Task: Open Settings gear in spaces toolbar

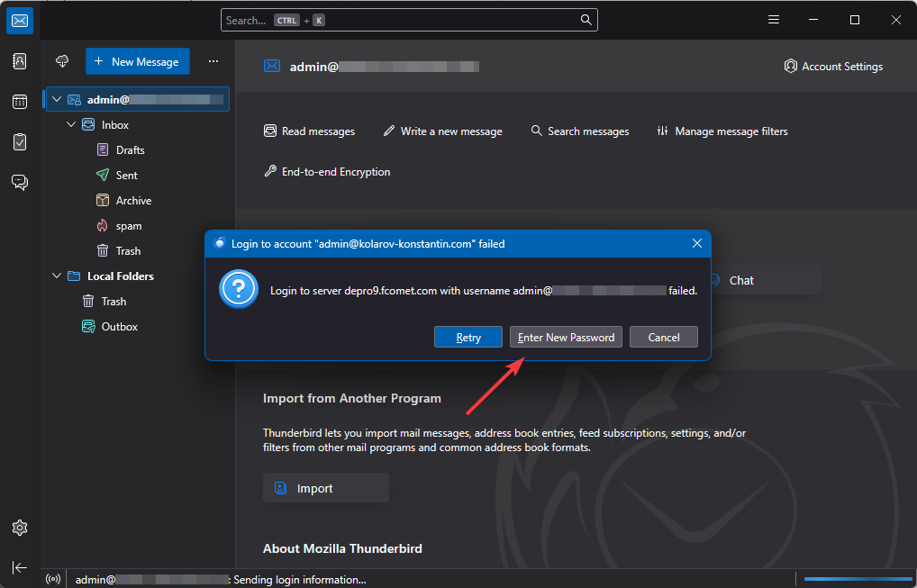Action: (x=19, y=528)
